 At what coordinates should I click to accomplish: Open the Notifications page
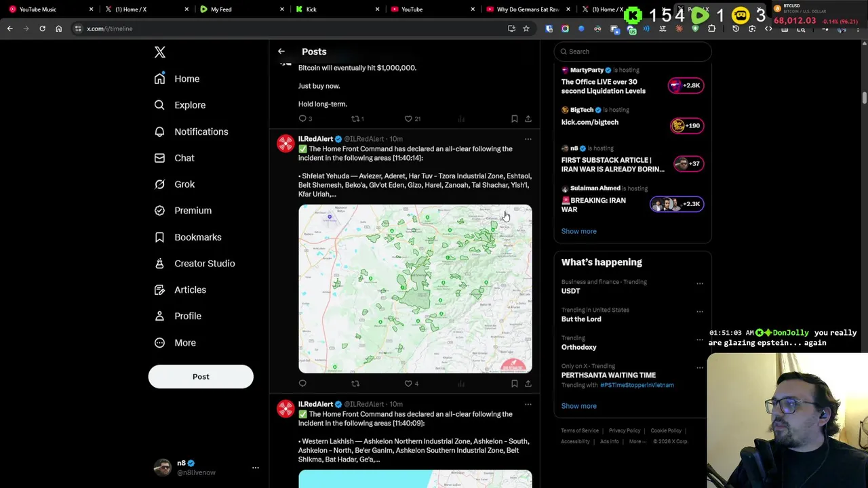tap(191, 131)
